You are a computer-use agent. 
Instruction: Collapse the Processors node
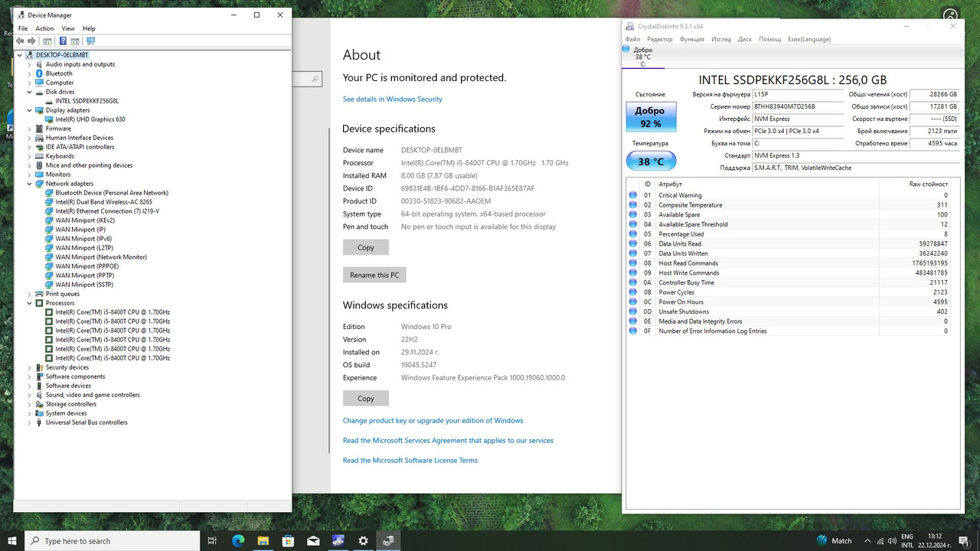click(30, 303)
